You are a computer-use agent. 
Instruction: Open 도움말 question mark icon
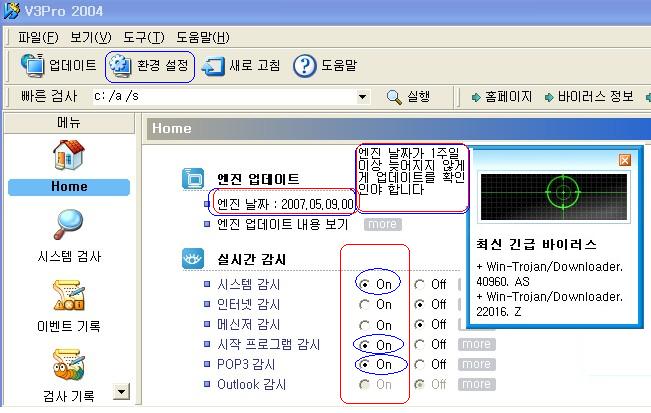click(x=304, y=66)
